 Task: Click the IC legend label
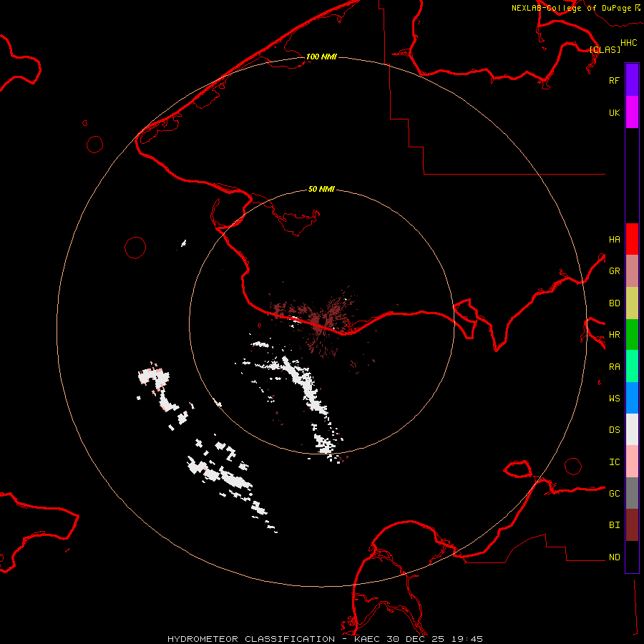point(614,462)
